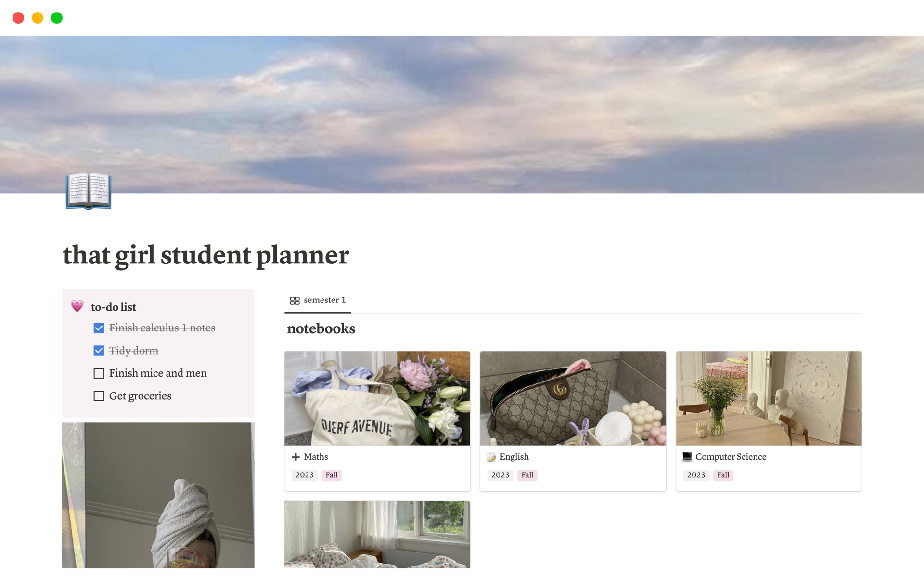Select the semester 1 tab
The image size is (924, 578).
click(318, 300)
